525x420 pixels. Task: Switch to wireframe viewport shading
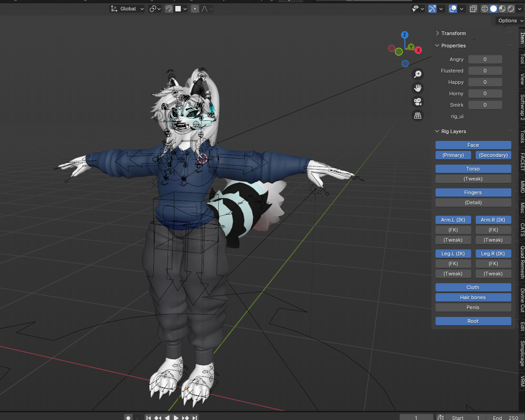click(x=484, y=9)
